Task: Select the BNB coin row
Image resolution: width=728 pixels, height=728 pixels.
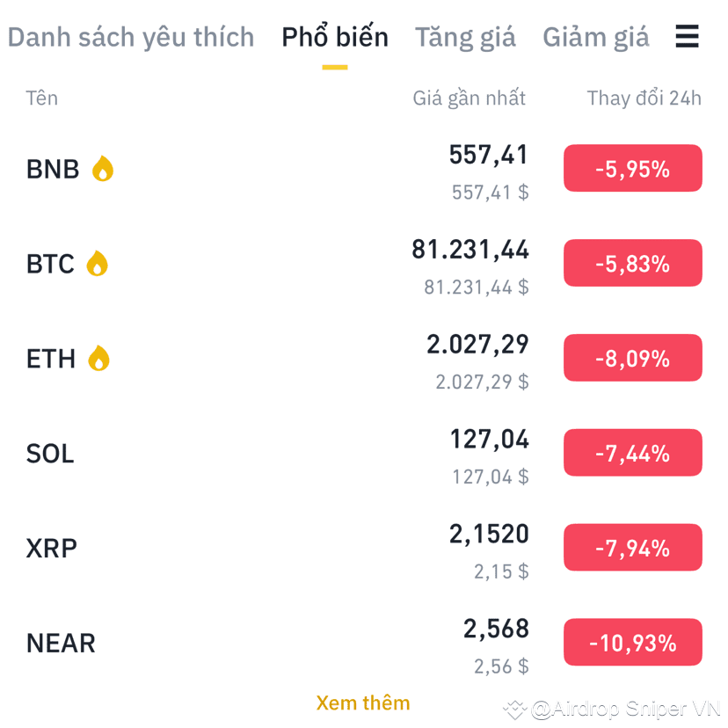Action: coord(50,169)
